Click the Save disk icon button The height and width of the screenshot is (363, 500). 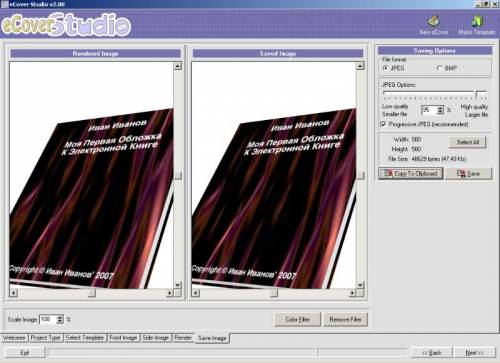coord(469,174)
